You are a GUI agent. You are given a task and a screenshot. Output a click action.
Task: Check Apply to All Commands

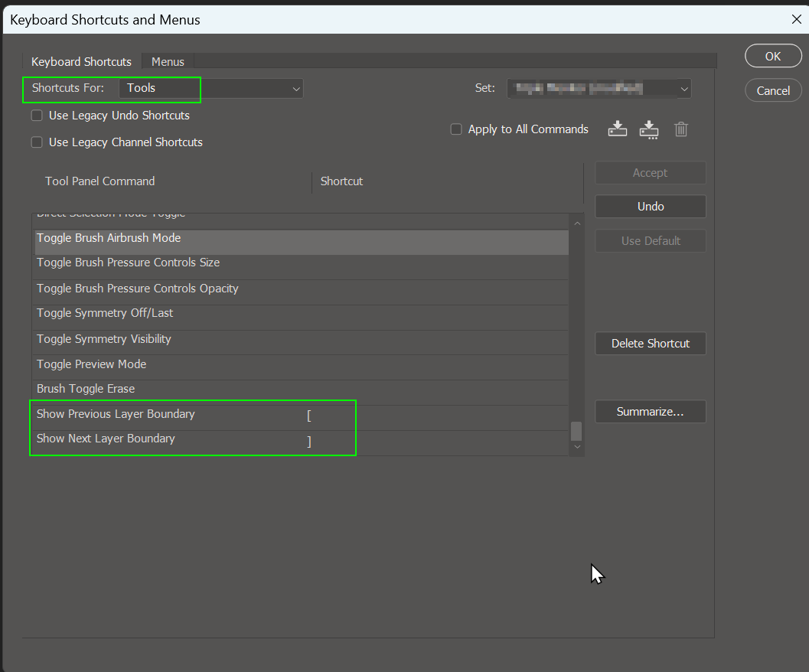(456, 129)
